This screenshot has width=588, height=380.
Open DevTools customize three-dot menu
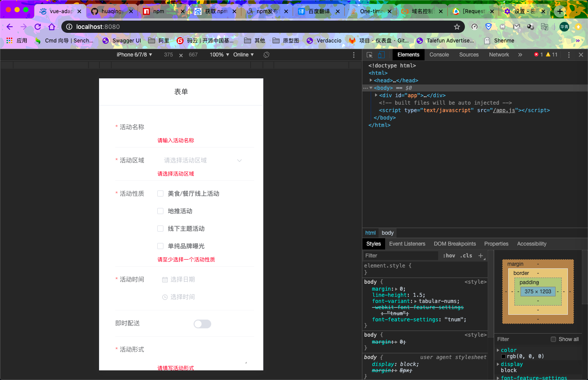(569, 55)
